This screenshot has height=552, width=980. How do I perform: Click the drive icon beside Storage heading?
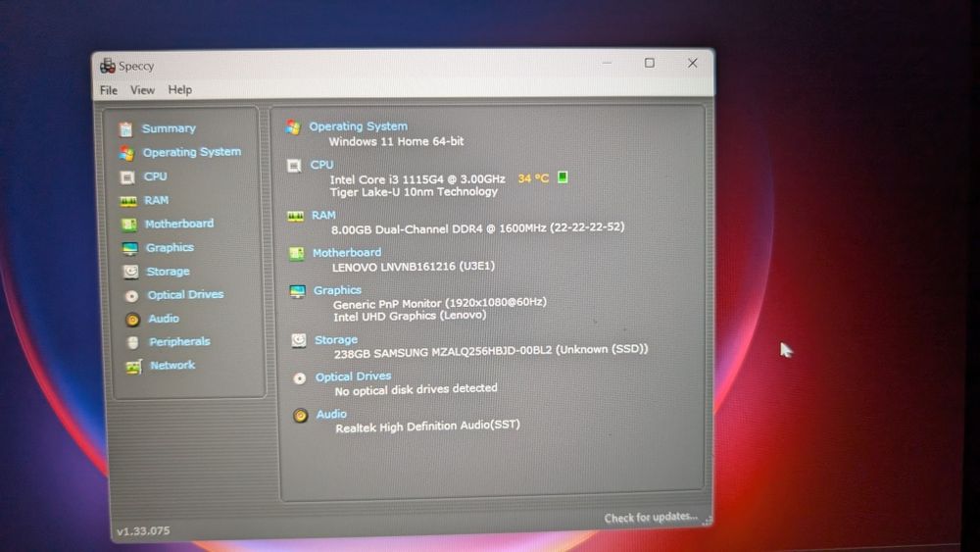299,340
